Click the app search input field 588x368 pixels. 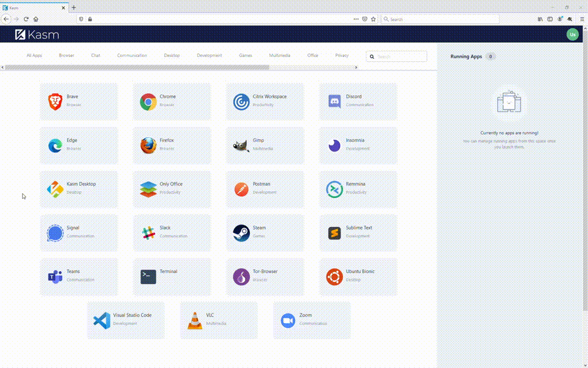[396, 56]
